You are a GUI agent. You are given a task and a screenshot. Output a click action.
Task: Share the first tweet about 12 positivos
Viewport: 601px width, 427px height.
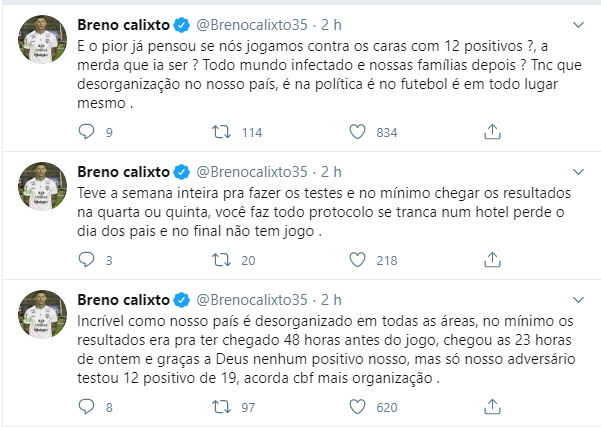tap(492, 131)
